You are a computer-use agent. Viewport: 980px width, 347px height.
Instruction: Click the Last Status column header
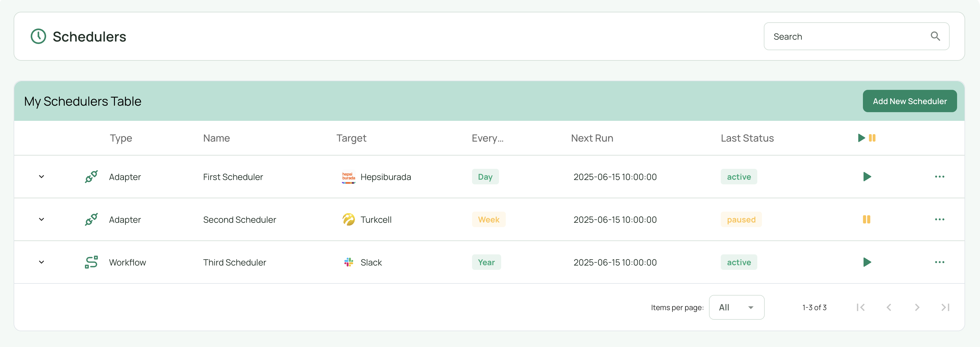tap(747, 138)
